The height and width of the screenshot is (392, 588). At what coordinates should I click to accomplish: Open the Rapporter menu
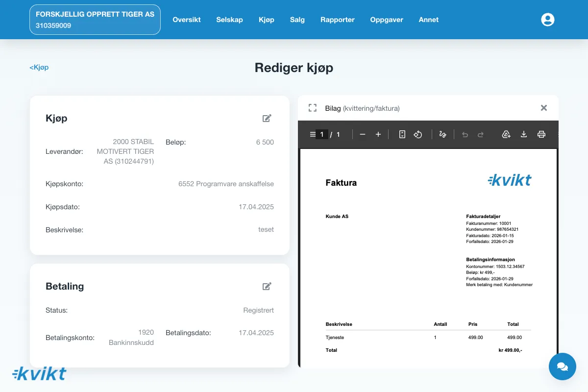coord(338,20)
